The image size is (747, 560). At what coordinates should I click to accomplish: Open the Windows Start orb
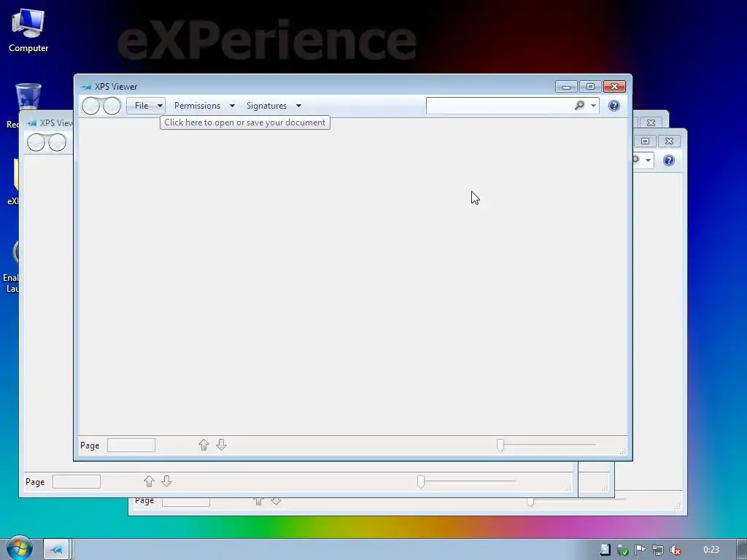[x=19, y=548]
